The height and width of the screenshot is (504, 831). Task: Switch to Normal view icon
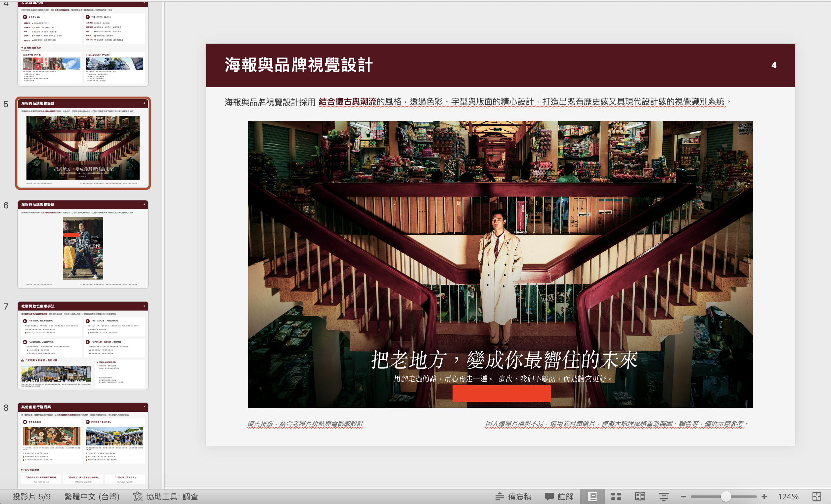(x=592, y=496)
